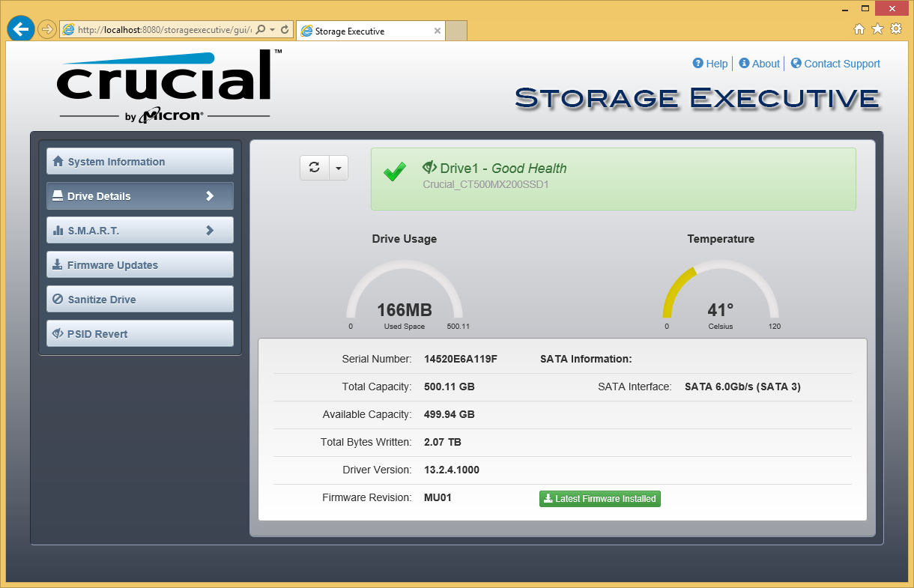914x588 pixels.
Task: Click the browser Back arrow button
Action: tap(21, 29)
